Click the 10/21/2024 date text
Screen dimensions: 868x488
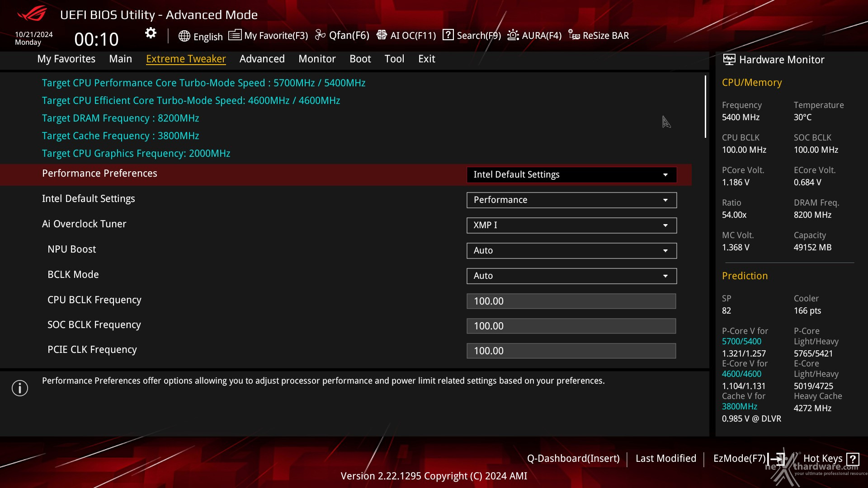pyautogui.click(x=34, y=34)
